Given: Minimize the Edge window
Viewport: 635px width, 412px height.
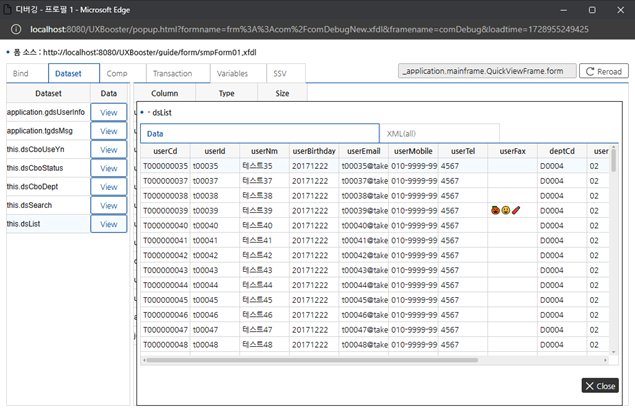Looking at the screenshot, I should pos(563,10).
